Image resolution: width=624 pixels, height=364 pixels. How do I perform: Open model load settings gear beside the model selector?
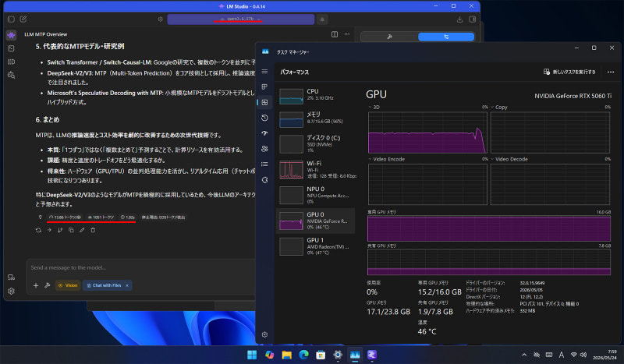[161, 19]
